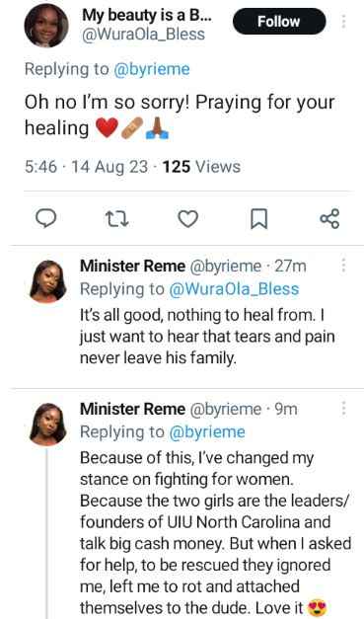View Minister Reme avatar on 27m reply
The height and width of the screenshot is (619, 364).
coord(47,282)
